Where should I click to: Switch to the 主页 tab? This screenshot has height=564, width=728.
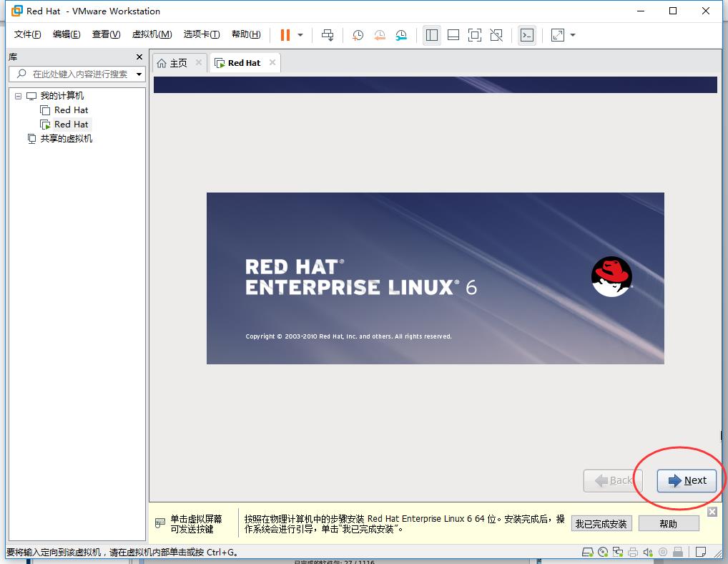[x=178, y=63]
